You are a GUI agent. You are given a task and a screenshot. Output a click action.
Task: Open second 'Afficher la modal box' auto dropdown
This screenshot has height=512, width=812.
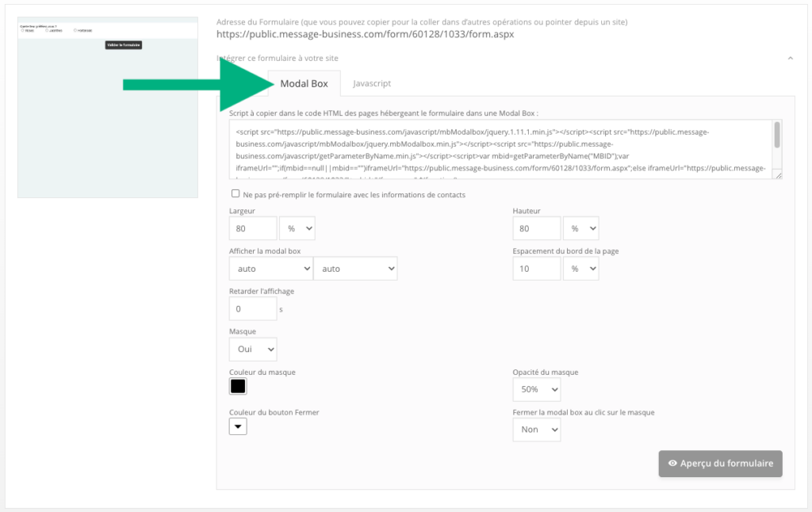point(355,269)
